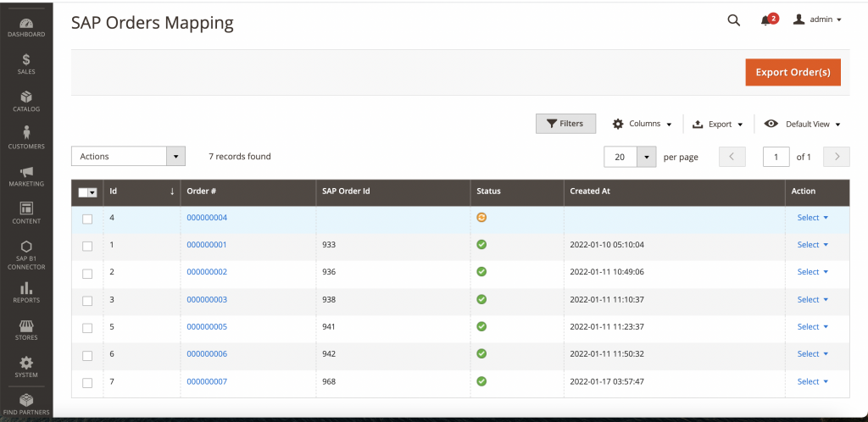The image size is (868, 422).
Task: Open the per page size dropdown
Action: [647, 157]
